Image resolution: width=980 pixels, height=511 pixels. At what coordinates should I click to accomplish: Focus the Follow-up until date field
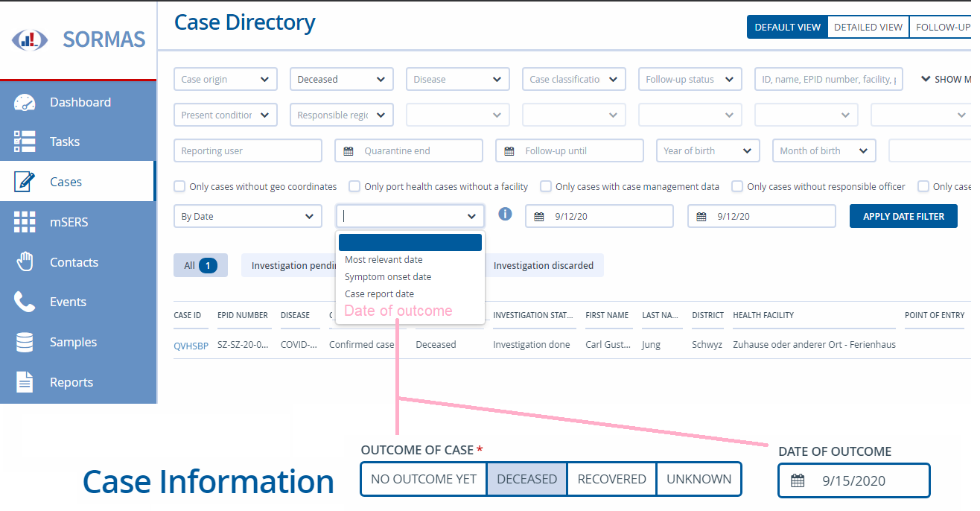(x=570, y=150)
